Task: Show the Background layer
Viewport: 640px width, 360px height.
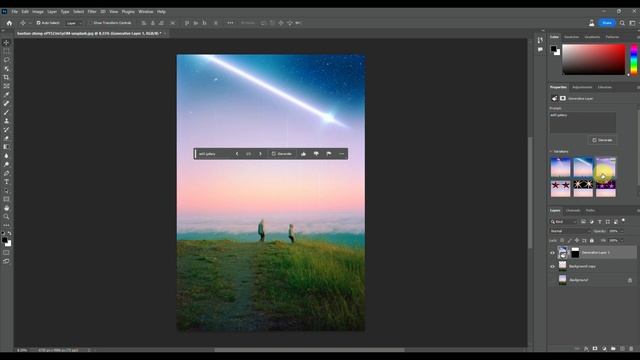Action: [552, 280]
